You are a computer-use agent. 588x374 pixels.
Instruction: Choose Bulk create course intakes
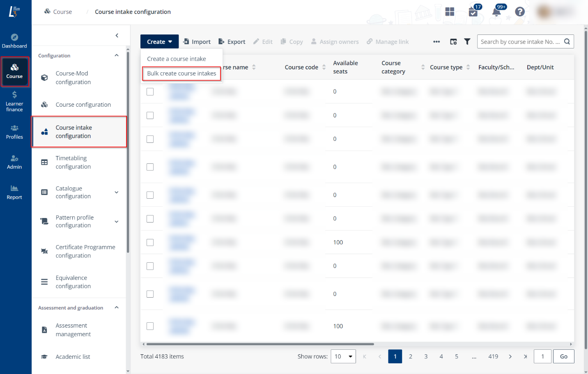[181, 73]
